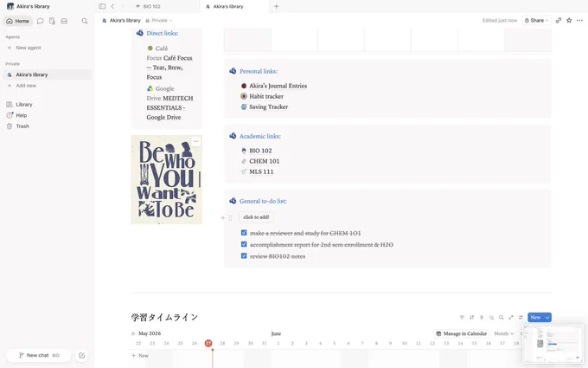Expand timeline table double chevron
Screen dimensions: 588x368
point(133,333)
